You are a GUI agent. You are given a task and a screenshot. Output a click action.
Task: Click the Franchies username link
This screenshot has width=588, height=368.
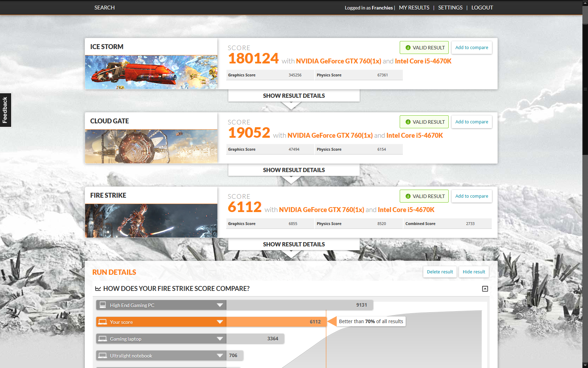coord(382,8)
